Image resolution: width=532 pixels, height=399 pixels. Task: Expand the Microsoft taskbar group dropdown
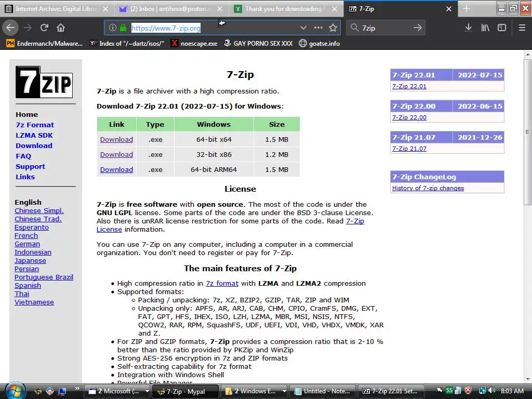click(147, 391)
